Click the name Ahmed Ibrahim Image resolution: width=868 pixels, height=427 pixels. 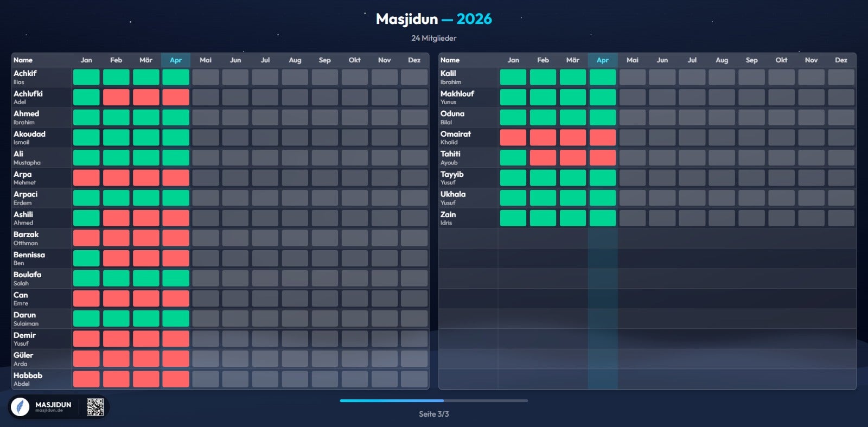click(26, 117)
